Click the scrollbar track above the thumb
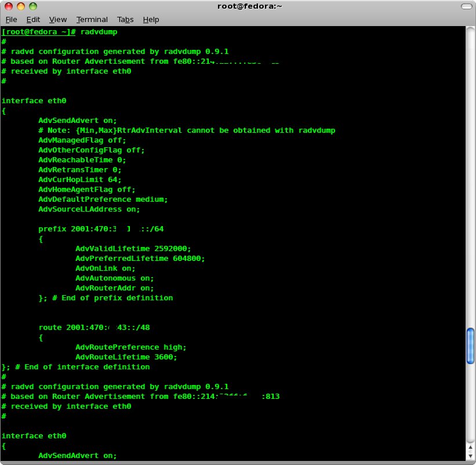476x465 pixels. point(470,174)
